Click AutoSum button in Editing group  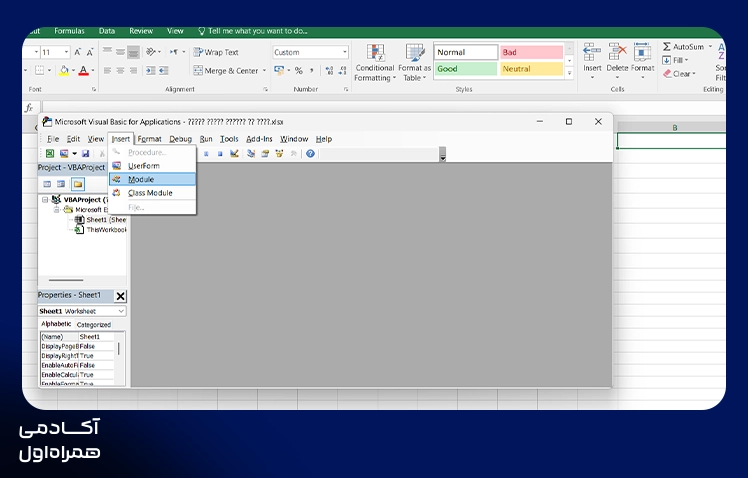tap(684, 47)
